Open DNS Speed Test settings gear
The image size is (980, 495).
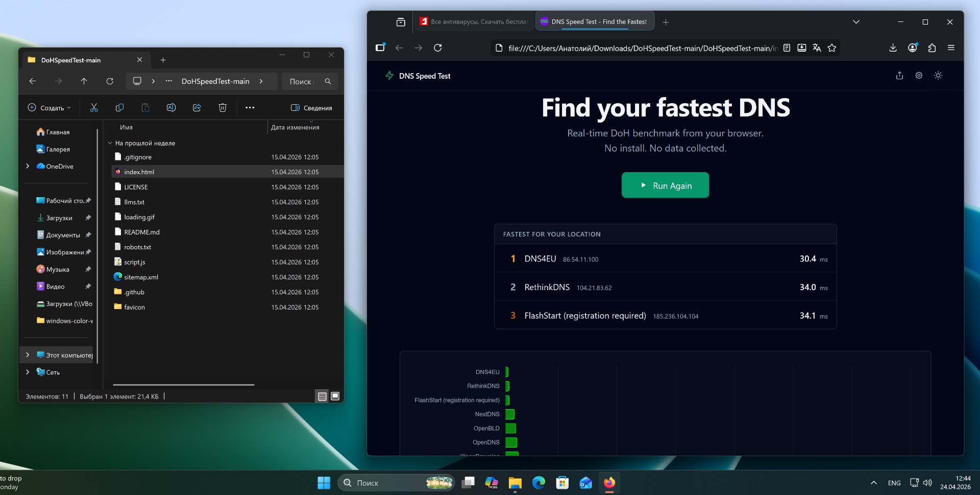tap(919, 76)
